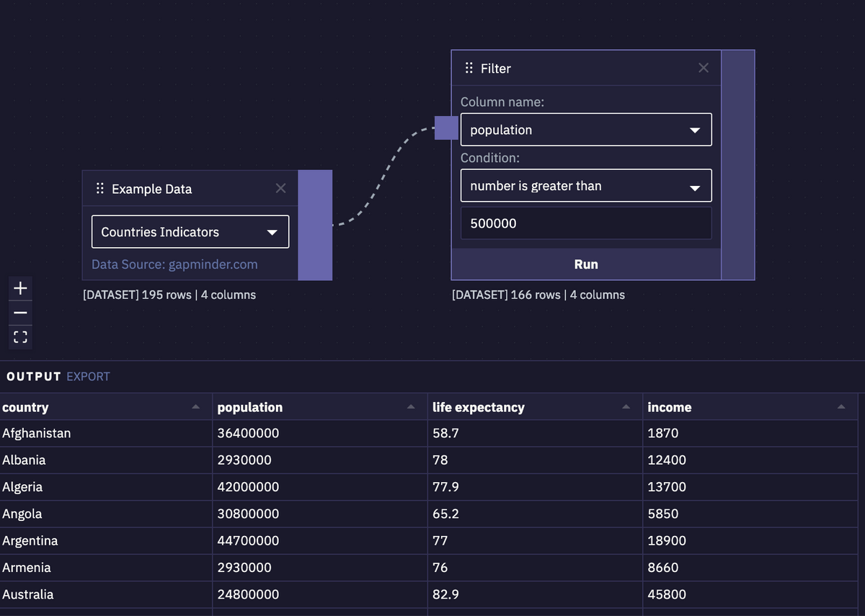Close the Filter node
The height and width of the screenshot is (616, 865).
click(704, 68)
